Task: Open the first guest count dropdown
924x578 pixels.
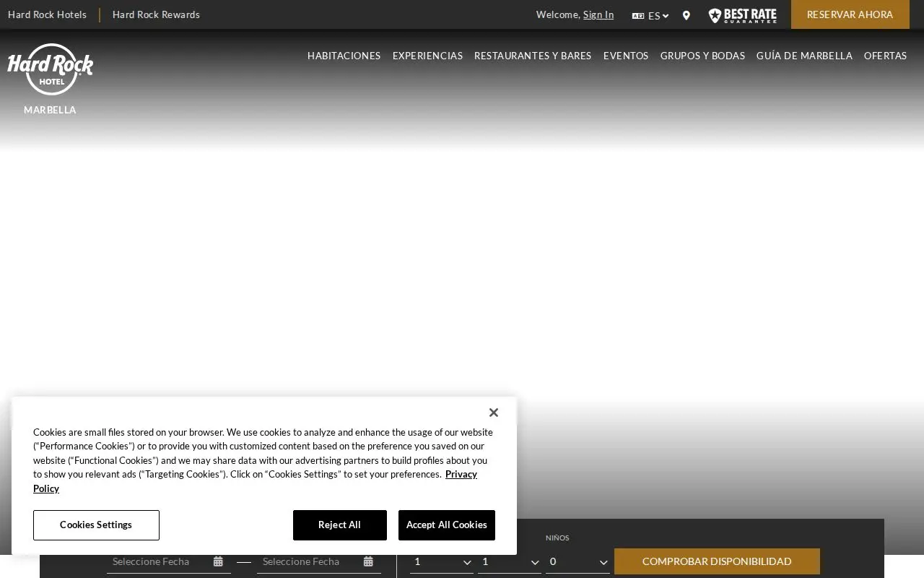Action: [x=442, y=561]
